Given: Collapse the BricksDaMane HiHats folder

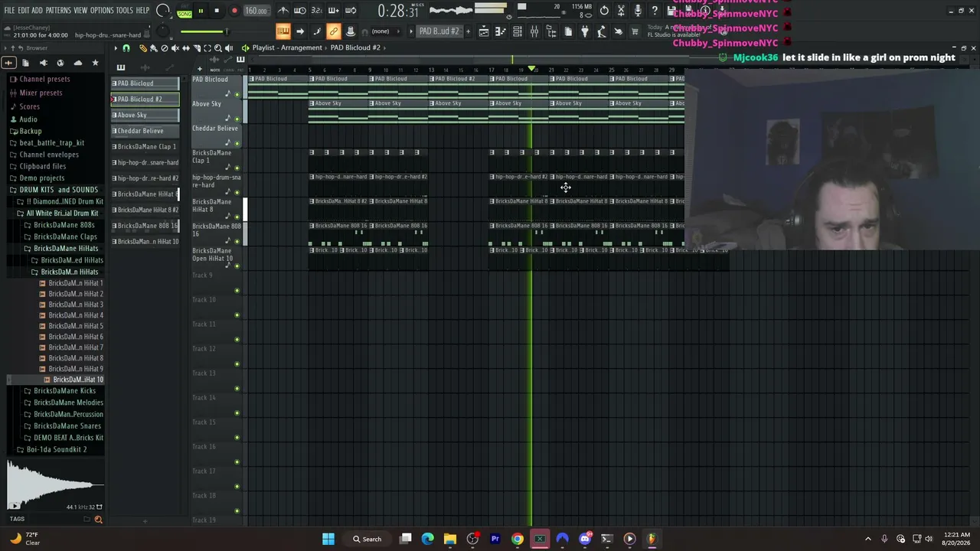Looking at the screenshot, I should [x=60, y=249].
